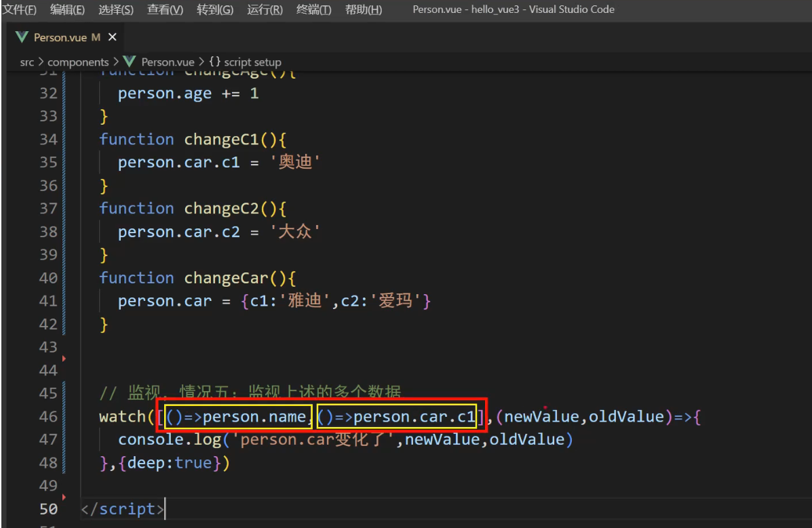Click line number 34 in the gutter
Screen dimensions: 812x528
(x=49, y=139)
